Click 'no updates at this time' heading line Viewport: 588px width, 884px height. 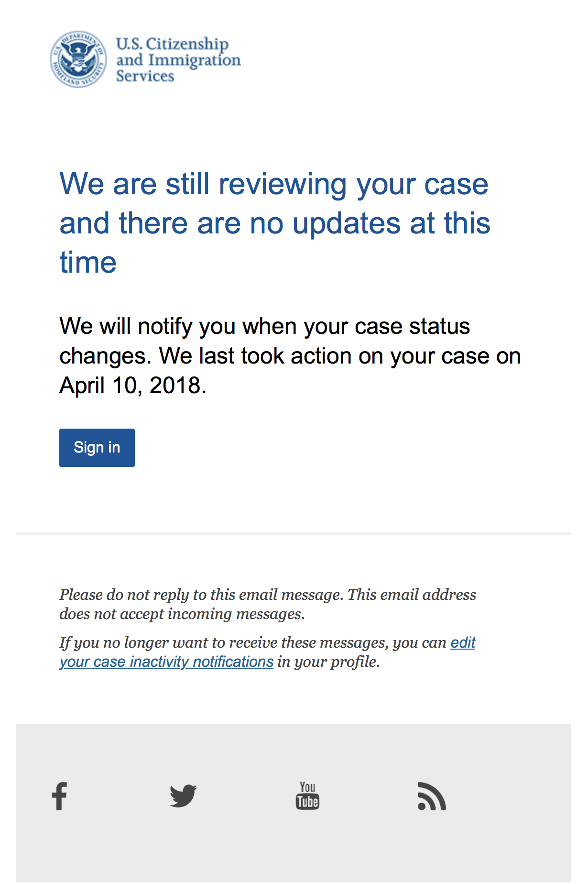click(275, 223)
